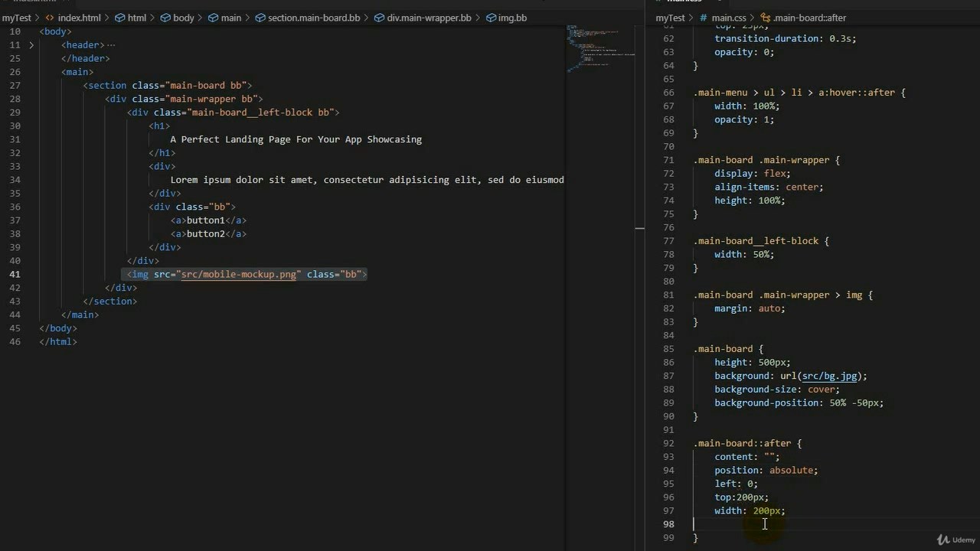Follow the src/mobile-mockup.png path link
The image size is (980, 551).
[x=239, y=274]
